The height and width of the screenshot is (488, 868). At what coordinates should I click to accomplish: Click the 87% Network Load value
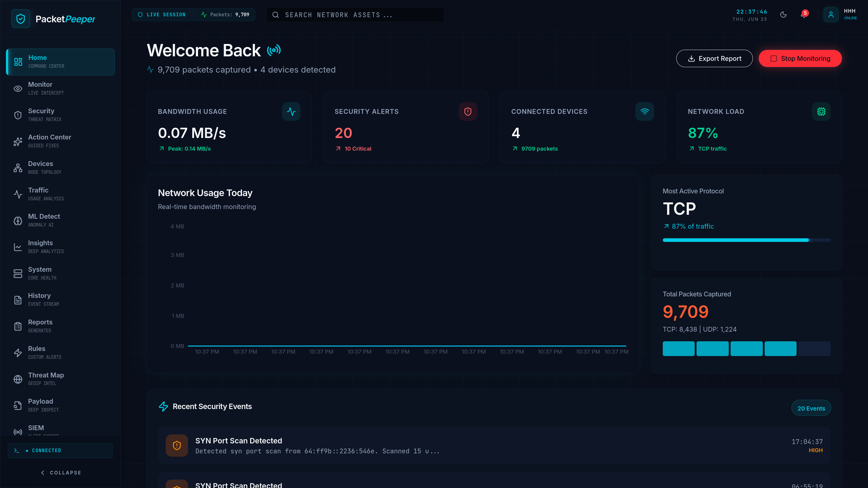point(703,133)
